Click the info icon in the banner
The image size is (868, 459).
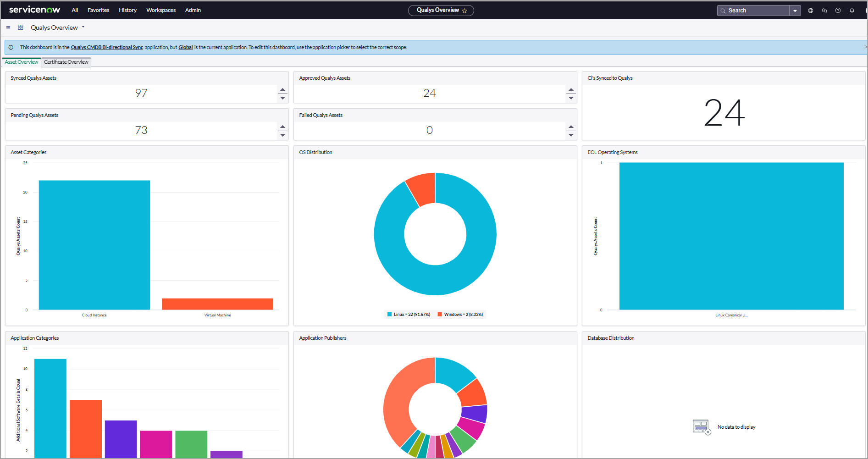pos(11,47)
